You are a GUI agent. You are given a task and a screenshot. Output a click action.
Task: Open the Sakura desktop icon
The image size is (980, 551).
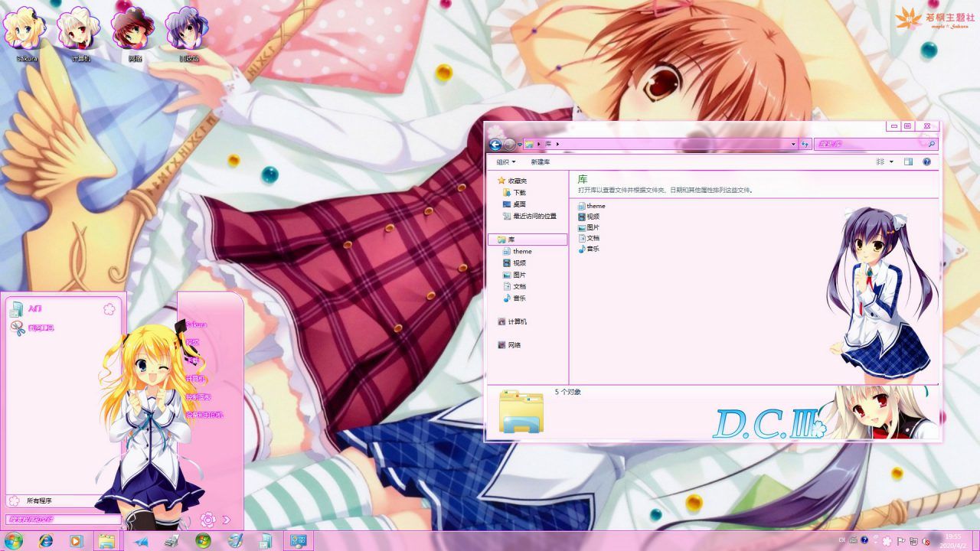tap(26, 32)
